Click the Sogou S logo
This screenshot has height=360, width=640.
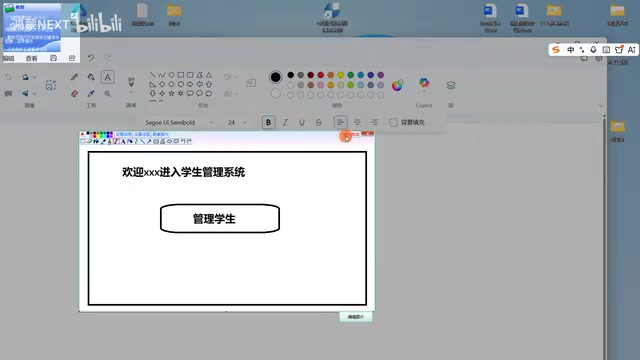(x=556, y=49)
